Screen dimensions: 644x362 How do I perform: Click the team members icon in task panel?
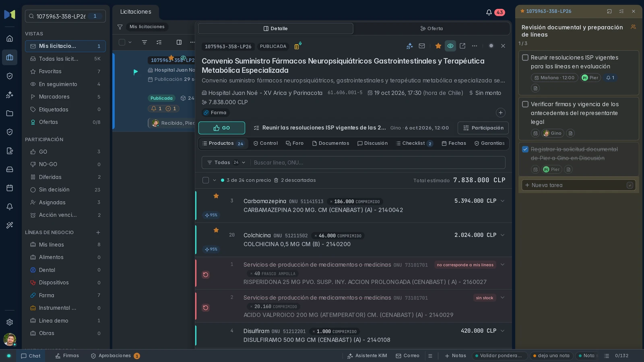coord(633,27)
